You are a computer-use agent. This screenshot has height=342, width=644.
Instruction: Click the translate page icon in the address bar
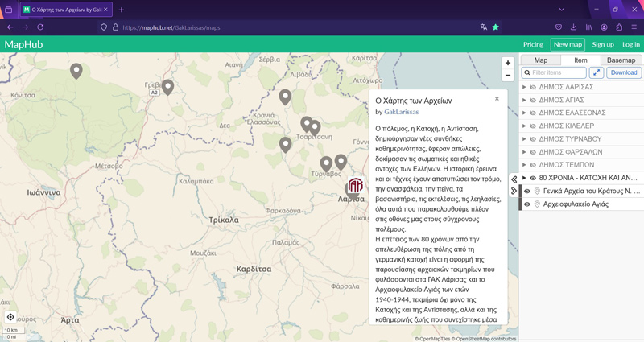[x=483, y=27]
